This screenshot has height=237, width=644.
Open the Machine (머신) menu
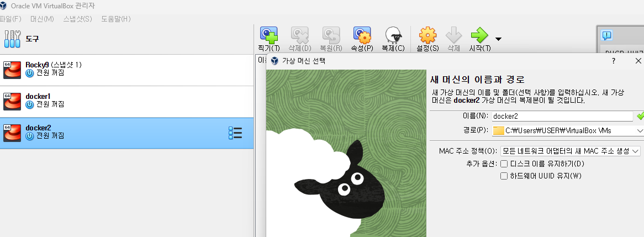(42, 19)
